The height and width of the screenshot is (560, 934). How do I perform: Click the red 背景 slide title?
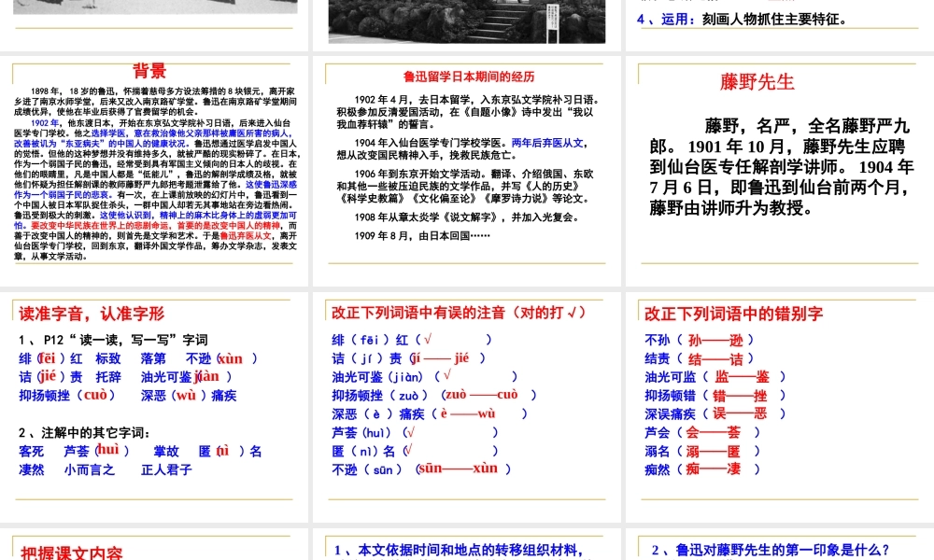tap(149, 71)
